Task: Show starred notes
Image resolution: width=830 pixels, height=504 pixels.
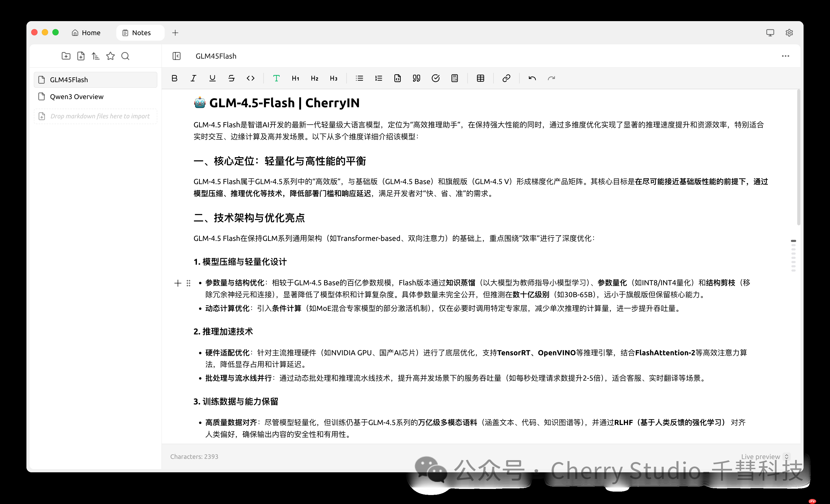Action: [110, 56]
